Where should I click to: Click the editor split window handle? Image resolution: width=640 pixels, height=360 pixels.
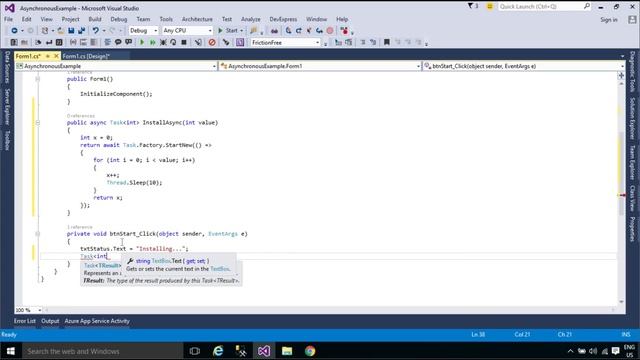[621, 76]
